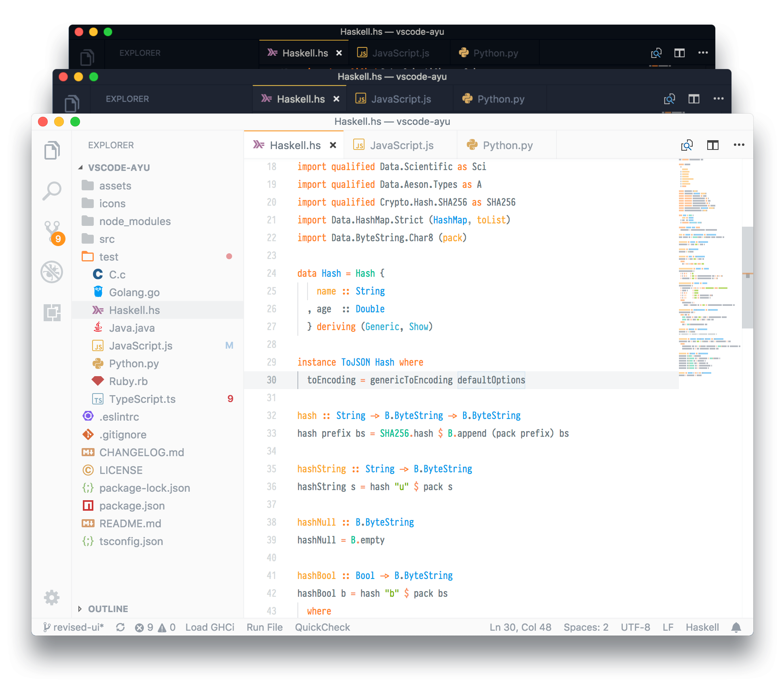Viewport: 784px width, 680px height.
Task: Expand the src folder
Action: coord(107,239)
